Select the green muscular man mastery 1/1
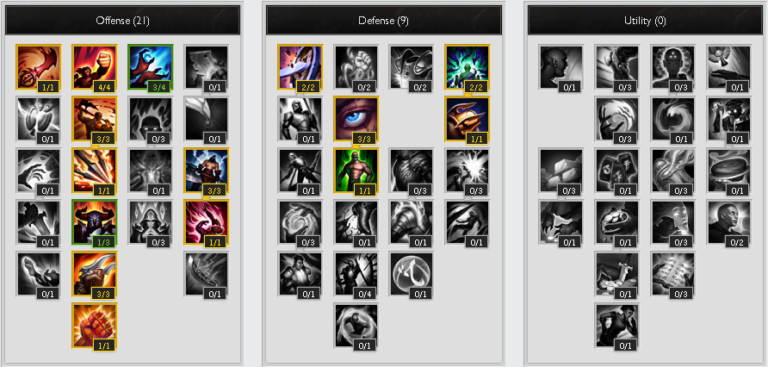 pos(356,171)
